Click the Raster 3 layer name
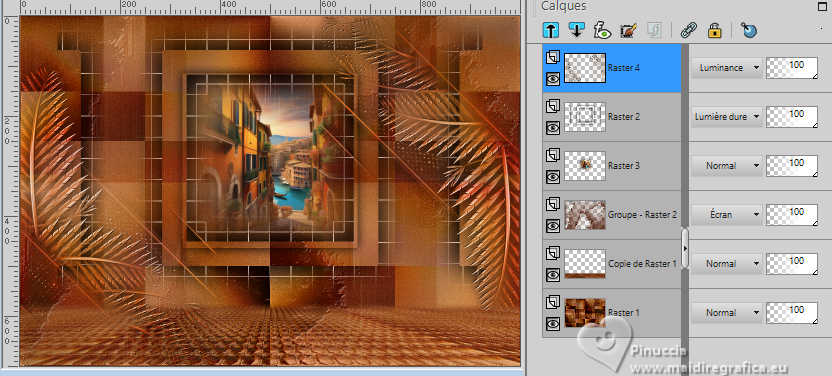This screenshot has width=832, height=376. 623,166
